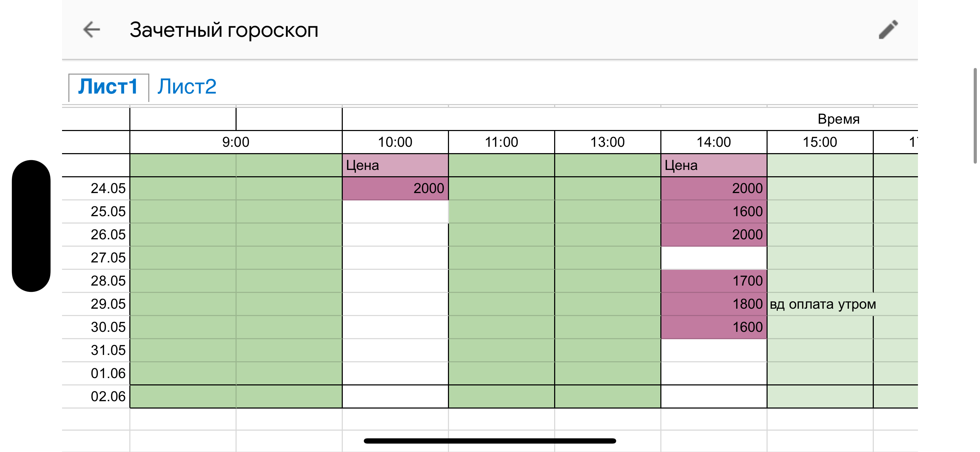The height and width of the screenshot is (452, 980).
Task: Select the 9:00 time header cell
Action: tap(236, 142)
